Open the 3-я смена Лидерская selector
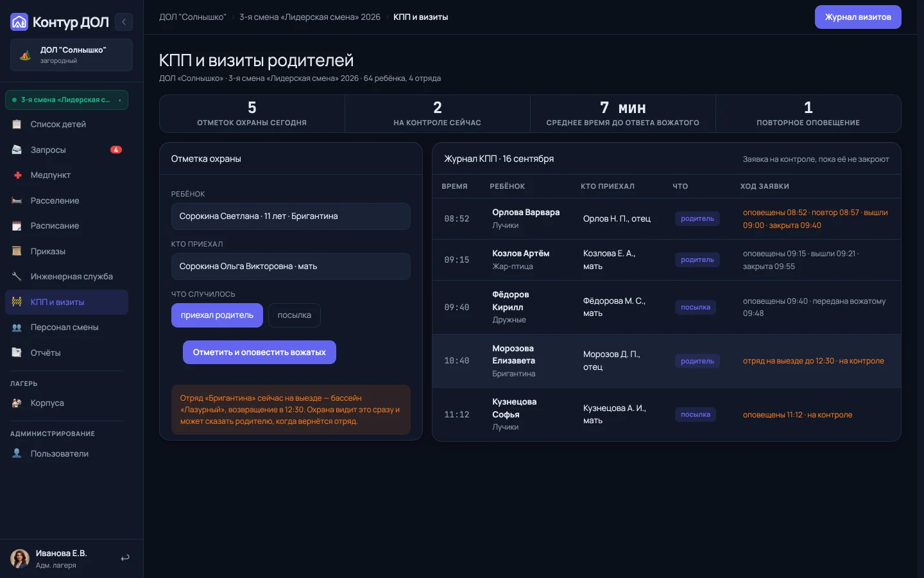 point(67,100)
